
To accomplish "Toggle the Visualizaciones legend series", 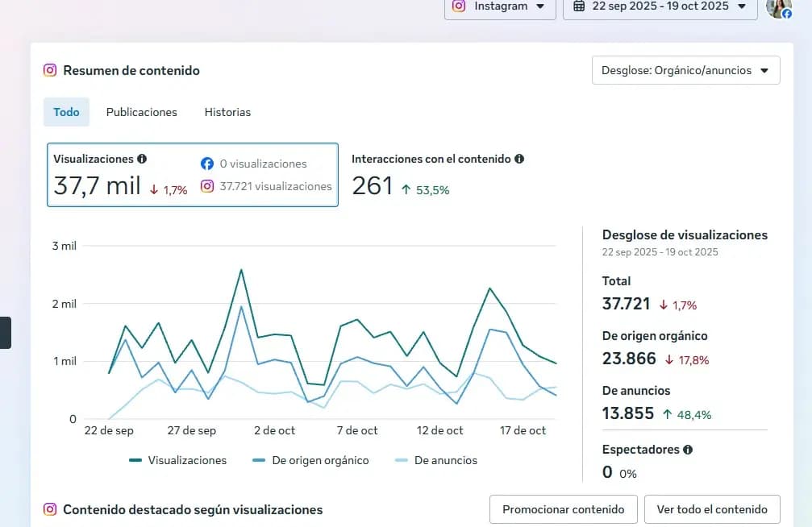I will [177, 460].
